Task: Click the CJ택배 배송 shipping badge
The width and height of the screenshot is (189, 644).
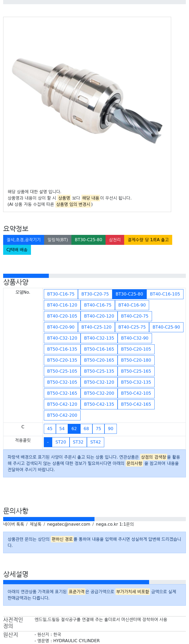Action: 17,250
